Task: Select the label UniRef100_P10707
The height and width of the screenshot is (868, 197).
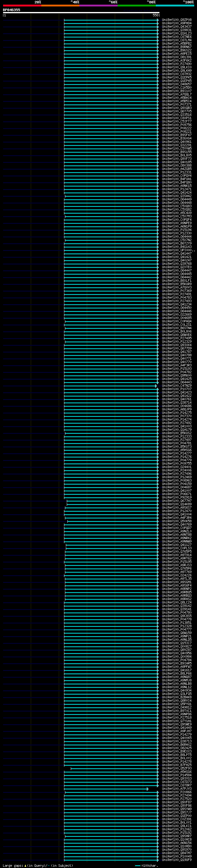Action: click(176, 389)
